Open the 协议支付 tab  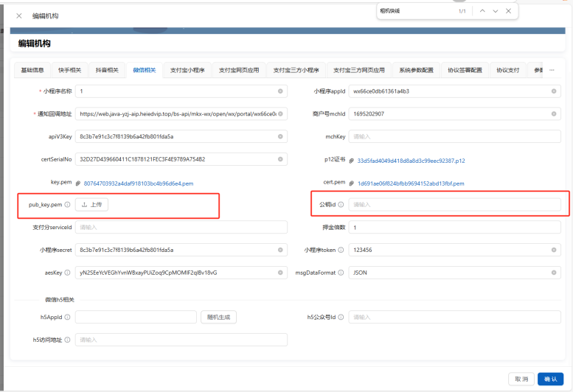(x=507, y=70)
